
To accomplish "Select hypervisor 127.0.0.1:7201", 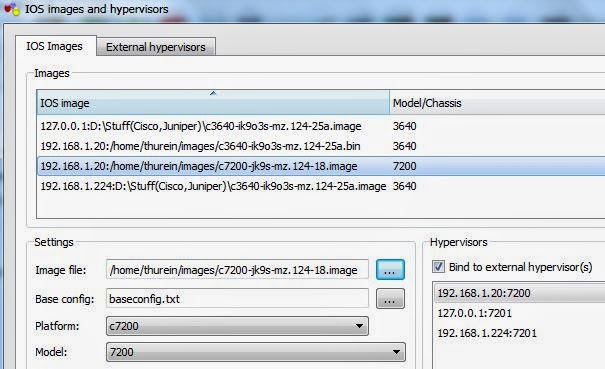I will [520, 313].
